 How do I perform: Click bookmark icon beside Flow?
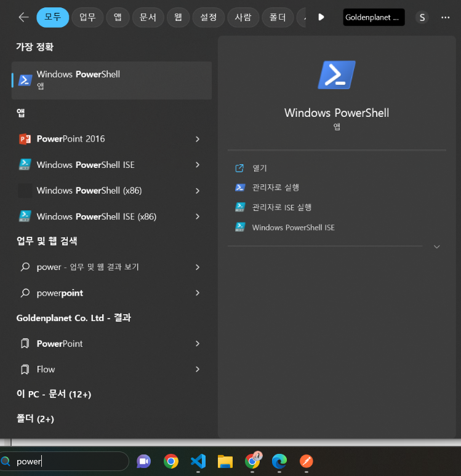point(25,370)
